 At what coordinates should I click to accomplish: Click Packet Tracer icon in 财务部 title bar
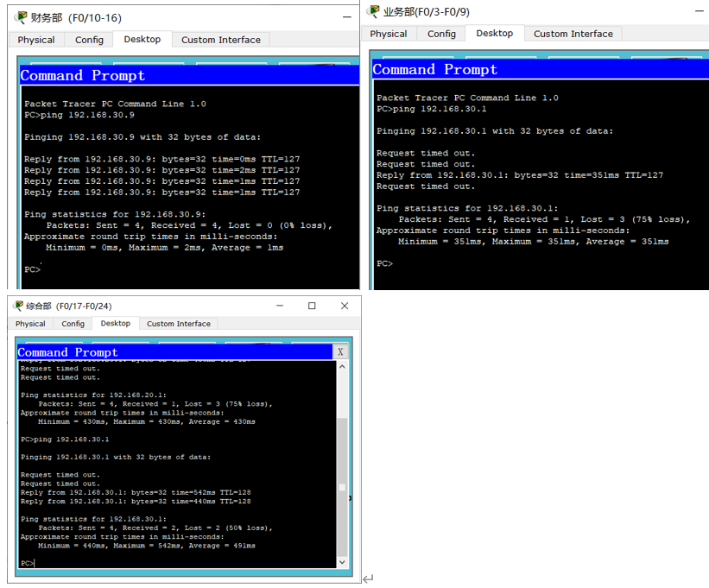click(x=21, y=17)
